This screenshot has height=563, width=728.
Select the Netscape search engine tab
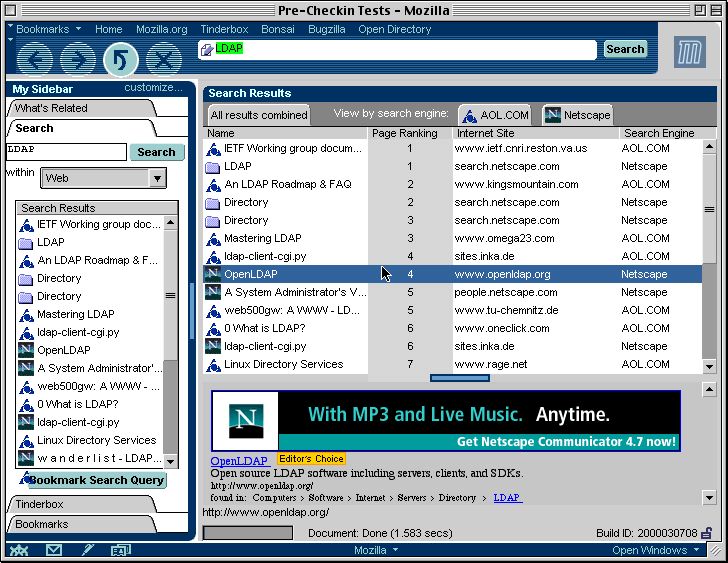(577, 115)
